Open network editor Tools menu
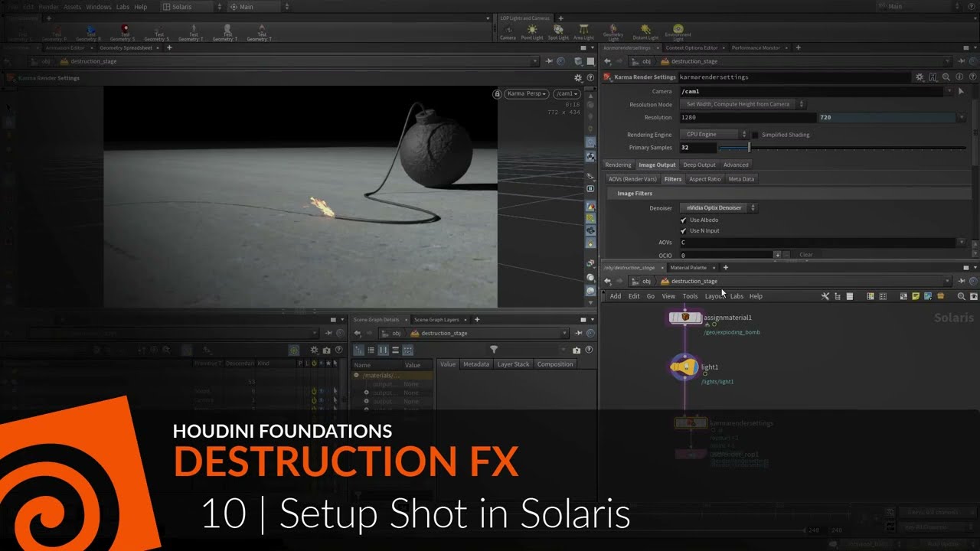The height and width of the screenshot is (551, 980). point(690,296)
